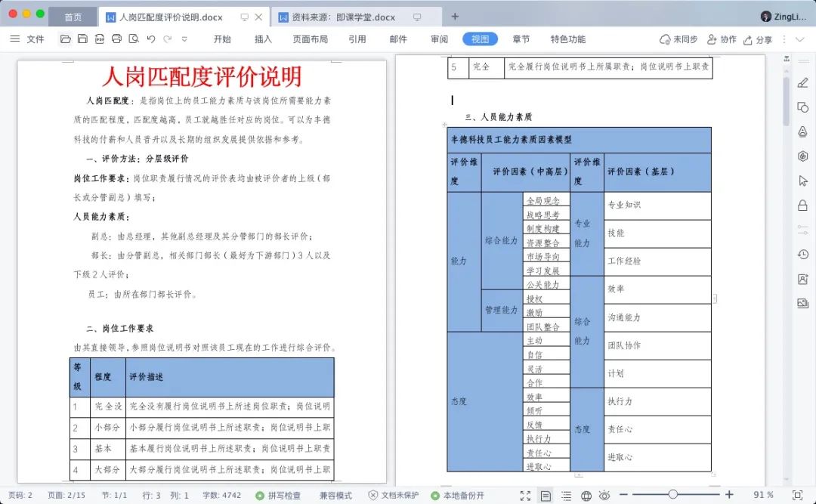Image resolution: width=816 pixels, height=504 pixels.
Task: Toggle eye protection mode in status bar
Action: pos(604,495)
